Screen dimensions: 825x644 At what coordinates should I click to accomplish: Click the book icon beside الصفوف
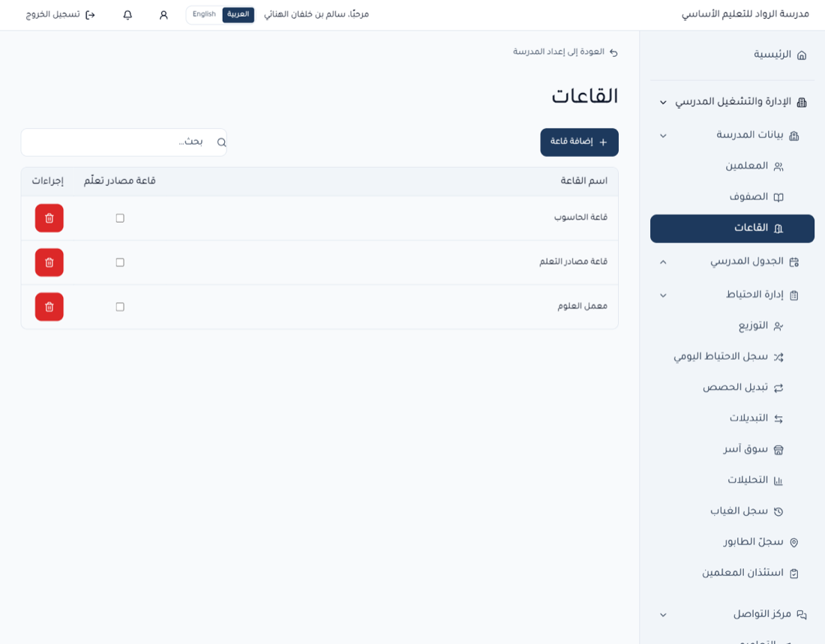(x=778, y=197)
